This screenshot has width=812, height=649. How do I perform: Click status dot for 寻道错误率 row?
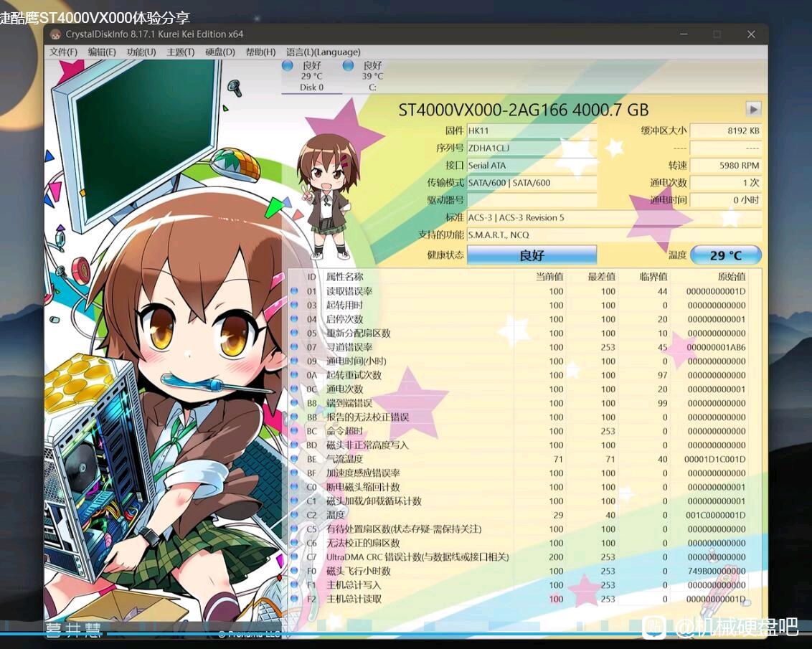(294, 347)
